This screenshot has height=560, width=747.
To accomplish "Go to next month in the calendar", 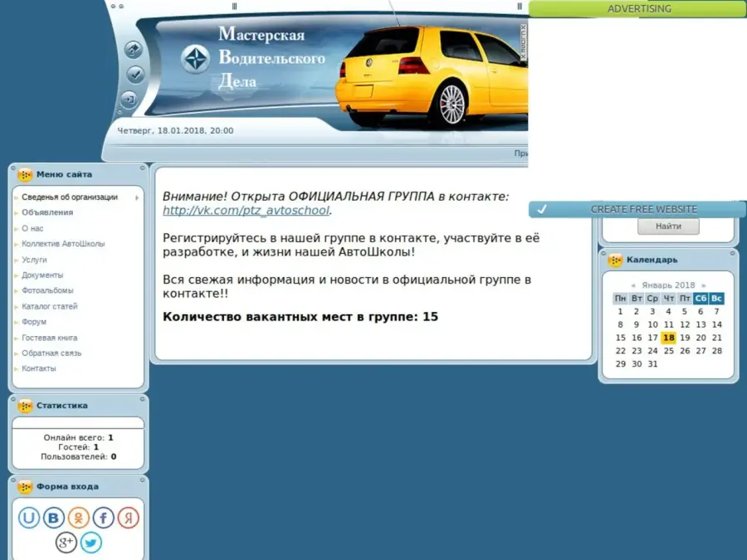I will point(704,285).
